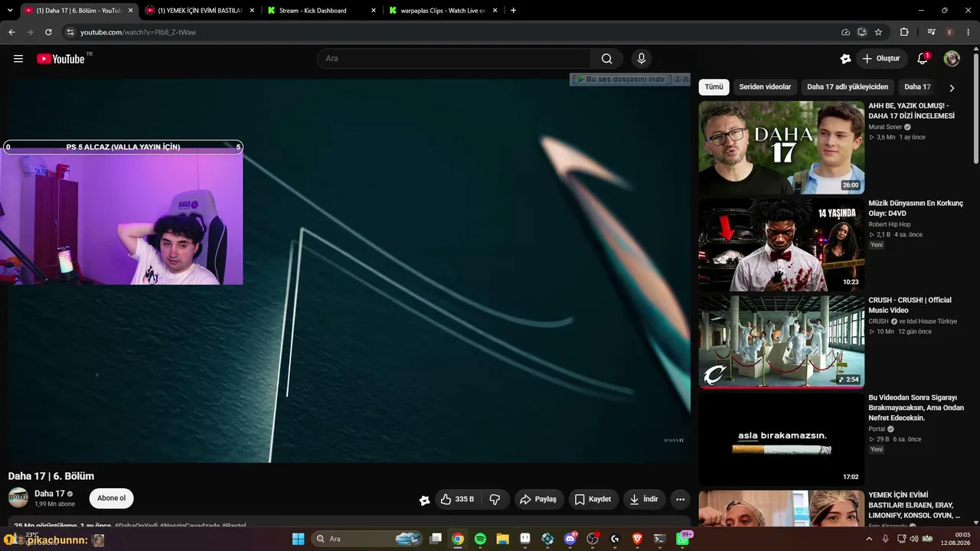980x551 pixels.
Task: Subscribe with the Abone ol button
Action: pyautogui.click(x=112, y=498)
